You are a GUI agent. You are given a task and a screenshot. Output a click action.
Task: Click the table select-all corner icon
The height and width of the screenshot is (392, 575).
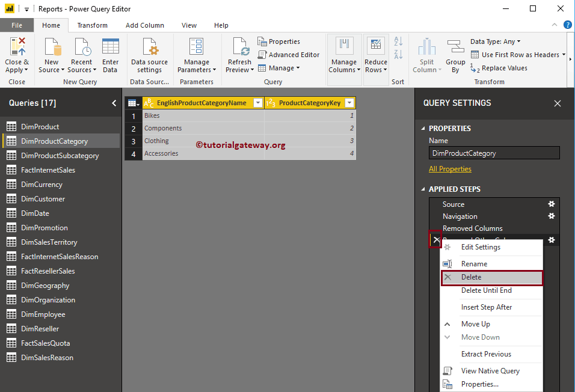tap(133, 102)
